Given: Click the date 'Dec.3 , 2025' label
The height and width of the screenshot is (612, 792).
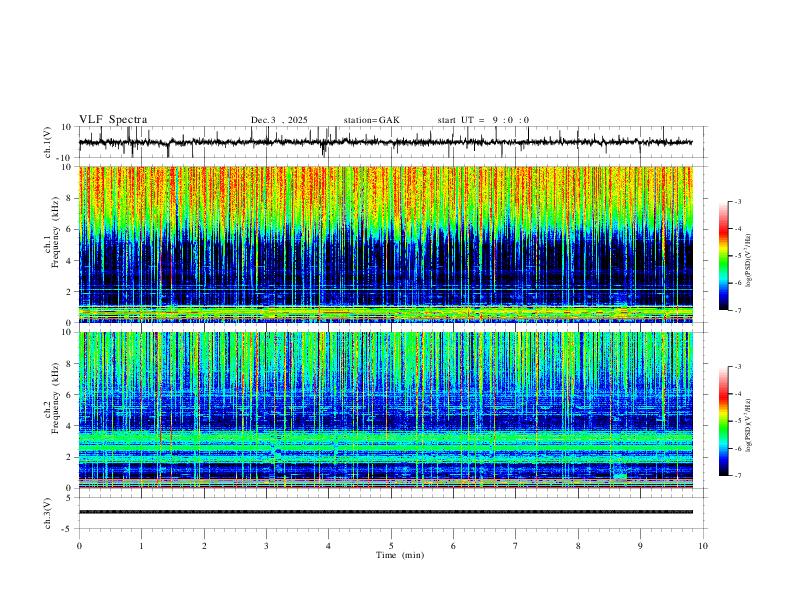Looking at the screenshot, I should click(x=279, y=120).
